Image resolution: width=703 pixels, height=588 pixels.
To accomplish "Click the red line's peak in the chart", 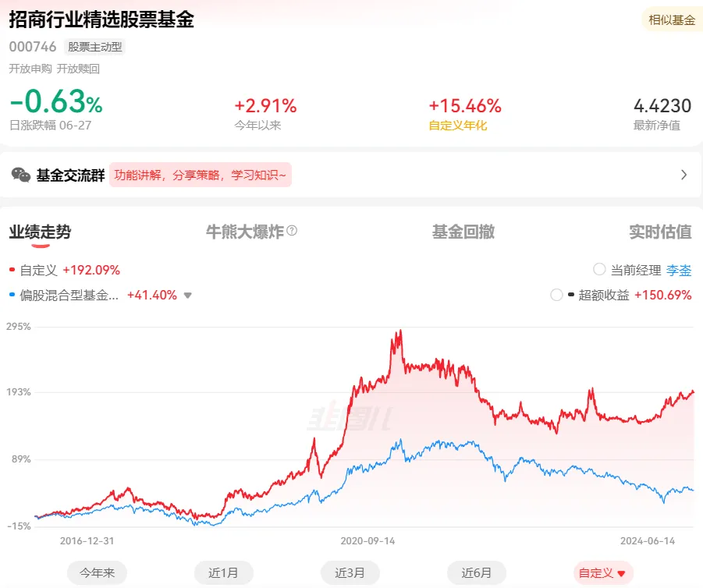I will (x=400, y=331).
